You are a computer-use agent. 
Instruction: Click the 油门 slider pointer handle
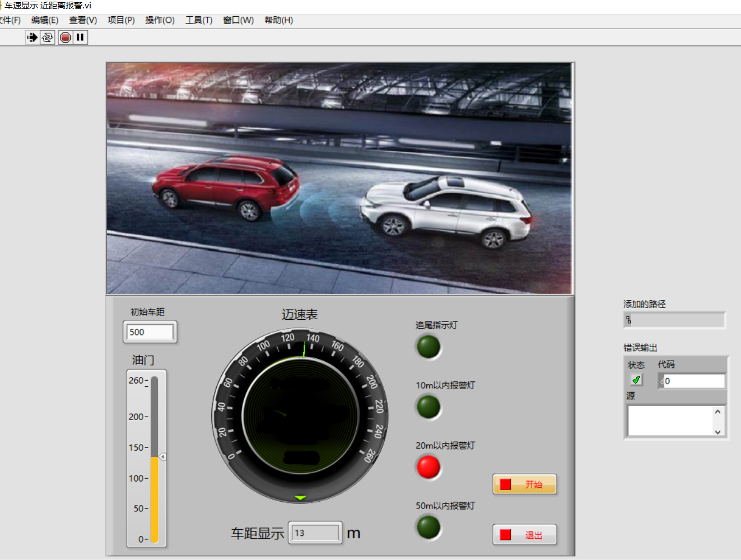tap(162, 457)
